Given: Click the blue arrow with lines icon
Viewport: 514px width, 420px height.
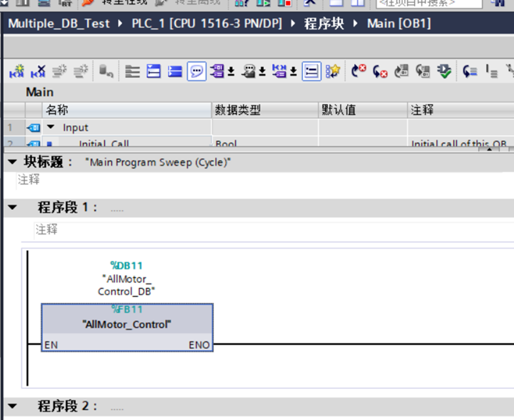Looking at the screenshot, I should point(470,71).
